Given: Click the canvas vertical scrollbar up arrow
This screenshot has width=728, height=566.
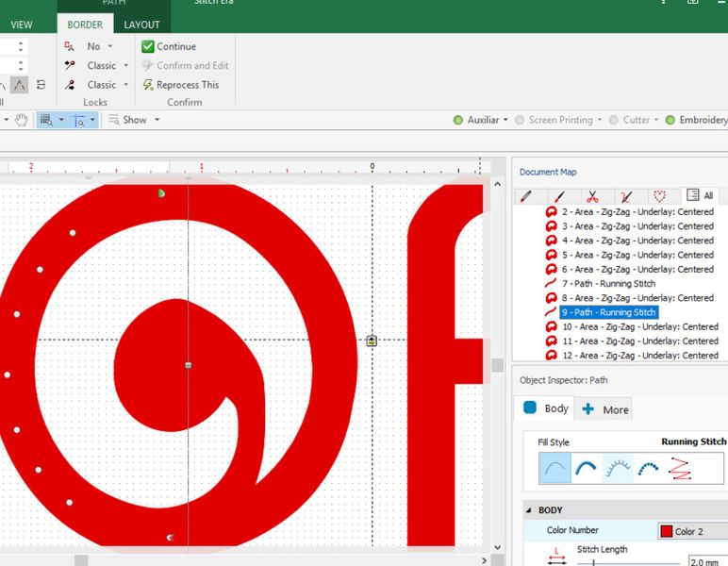Looking at the screenshot, I should point(497,184).
